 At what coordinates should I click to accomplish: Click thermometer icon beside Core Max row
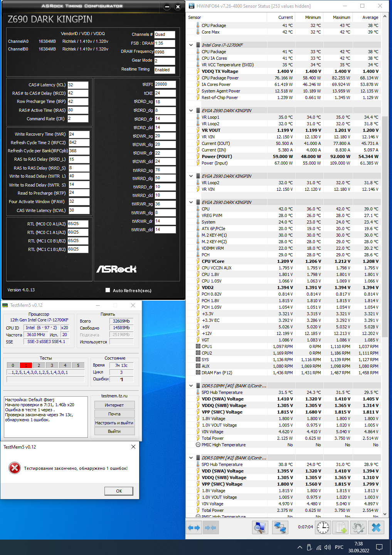198,32
